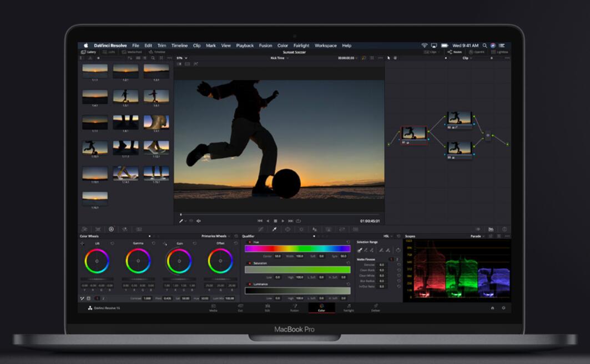The height and width of the screenshot is (364, 590).
Task: Click the Qualifier eyedropper tool icon
Action: [274, 229]
